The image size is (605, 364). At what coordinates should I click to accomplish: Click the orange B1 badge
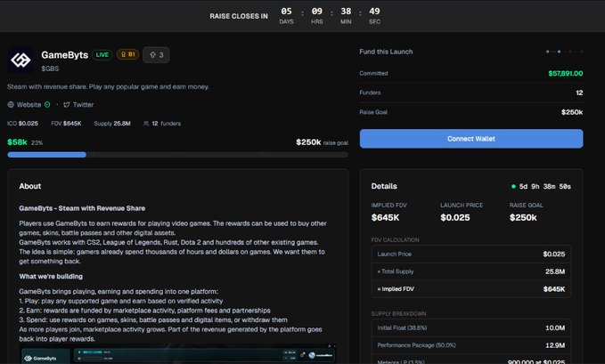(x=127, y=55)
